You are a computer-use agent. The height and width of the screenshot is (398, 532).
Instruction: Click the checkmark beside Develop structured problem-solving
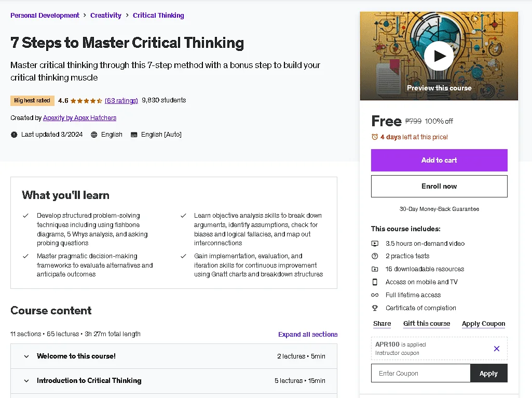click(25, 216)
